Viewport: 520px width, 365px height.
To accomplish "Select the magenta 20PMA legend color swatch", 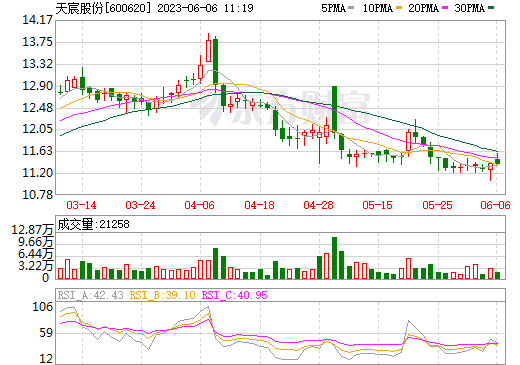I will pyautogui.click(x=445, y=8).
